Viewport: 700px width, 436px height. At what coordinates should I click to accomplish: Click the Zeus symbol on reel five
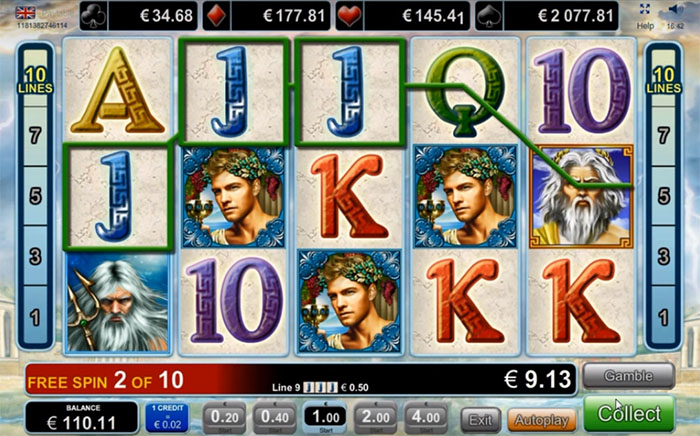point(581,196)
